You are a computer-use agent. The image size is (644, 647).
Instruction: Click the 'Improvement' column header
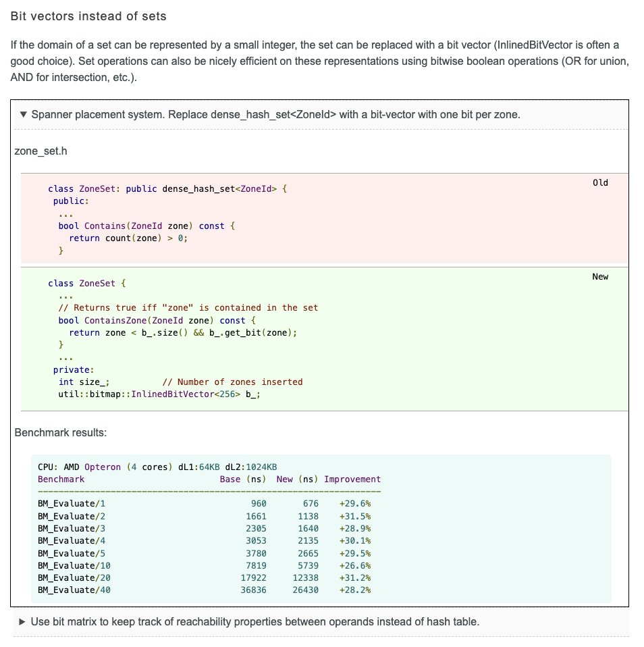[352, 479]
